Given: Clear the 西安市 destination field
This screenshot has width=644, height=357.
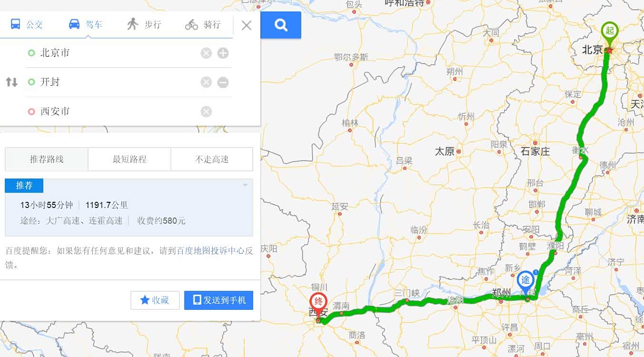Looking at the screenshot, I should point(206,111).
